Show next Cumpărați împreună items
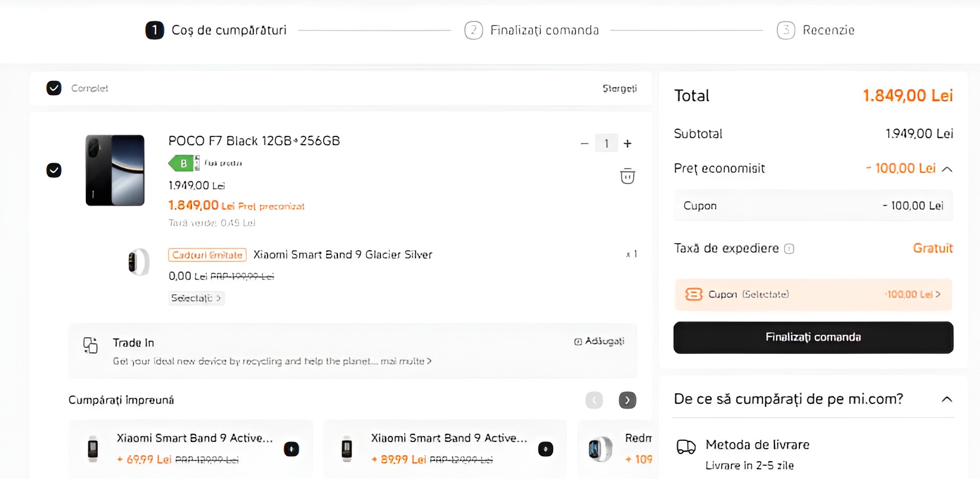980x479 pixels. 627,400
